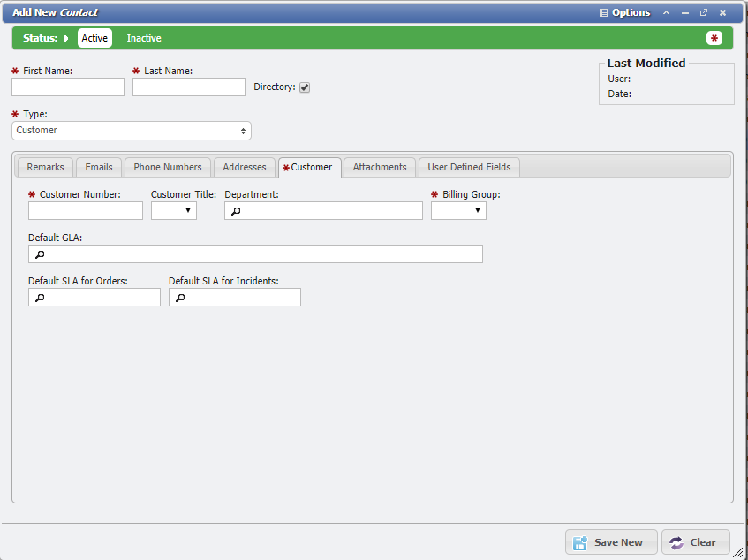748x560 pixels.
Task: Open the Default SLA for Orders lookup
Action: pos(37,297)
